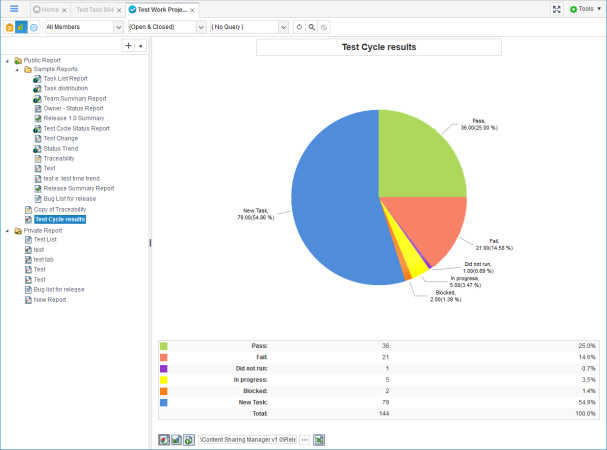Open the blue settings gear view

tap(34, 27)
